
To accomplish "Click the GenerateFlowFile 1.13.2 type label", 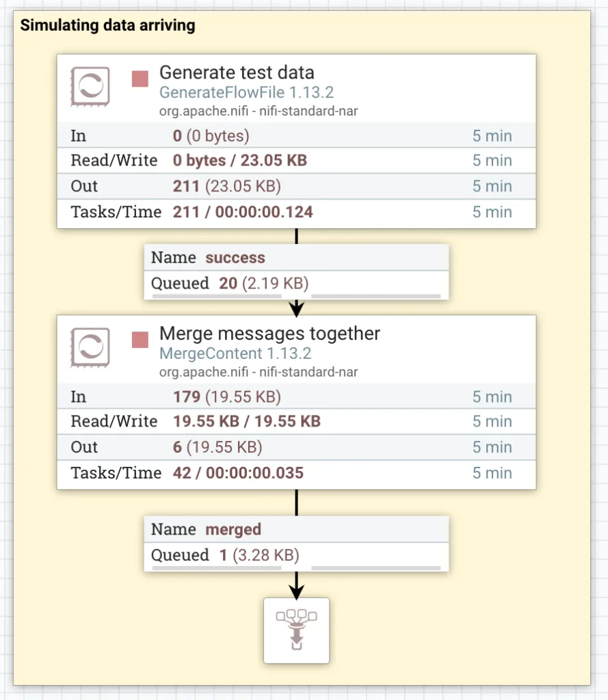I will [246, 92].
